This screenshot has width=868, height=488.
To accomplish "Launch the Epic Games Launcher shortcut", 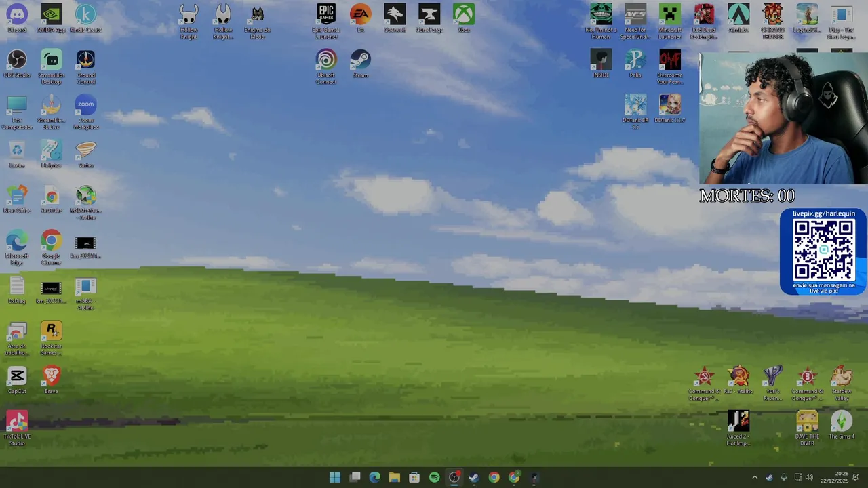I will click(x=326, y=22).
